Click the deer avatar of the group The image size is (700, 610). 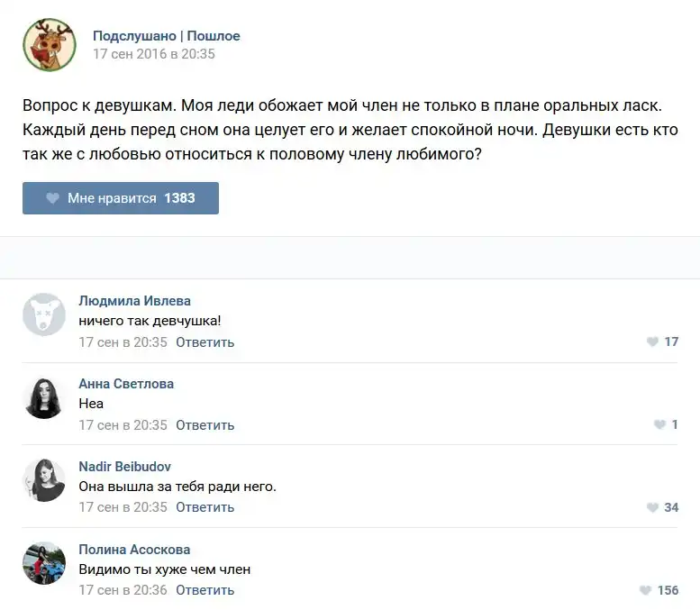(x=49, y=45)
